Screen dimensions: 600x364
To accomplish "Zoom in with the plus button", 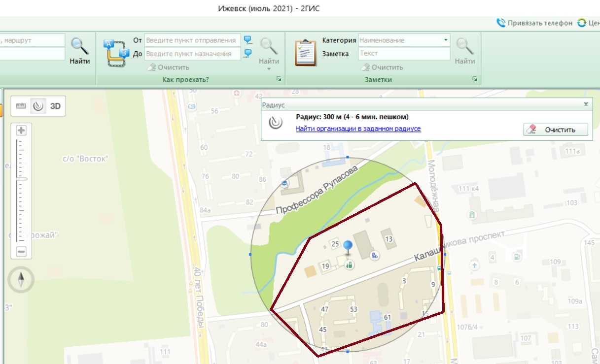I will click(x=21, y=131).
